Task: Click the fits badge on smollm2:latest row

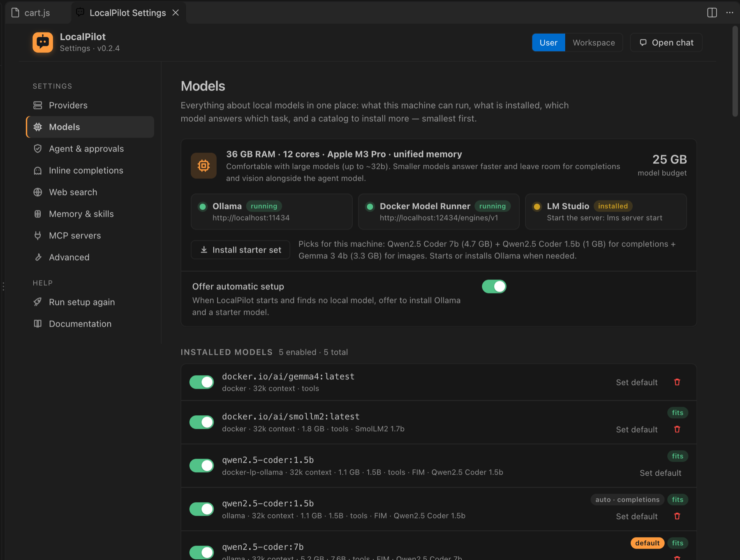Action: [x=678, y=413]
